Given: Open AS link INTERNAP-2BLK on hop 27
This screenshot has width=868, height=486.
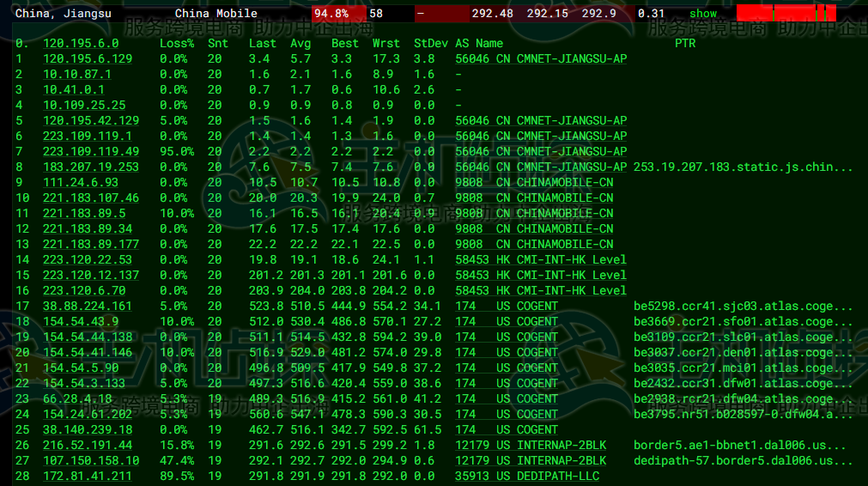Looking at the screenshot, I should [531, 461].
